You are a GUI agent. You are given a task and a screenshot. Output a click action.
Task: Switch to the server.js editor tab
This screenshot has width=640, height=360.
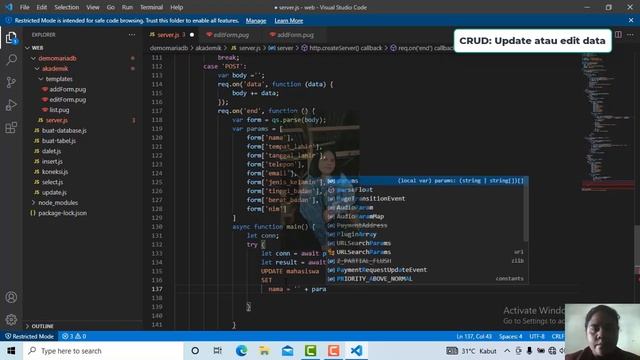click(168, 35)
